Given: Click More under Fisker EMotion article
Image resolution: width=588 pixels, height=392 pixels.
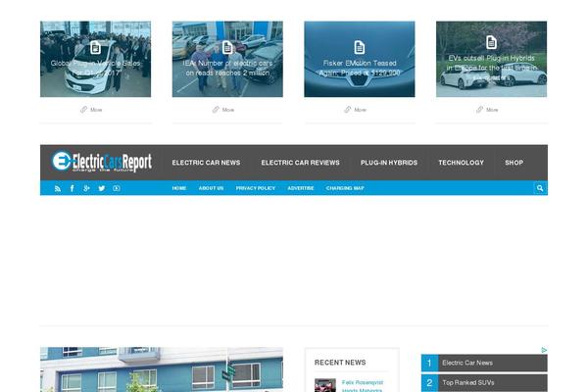Looking at the screenshot, I should point(355,110).
